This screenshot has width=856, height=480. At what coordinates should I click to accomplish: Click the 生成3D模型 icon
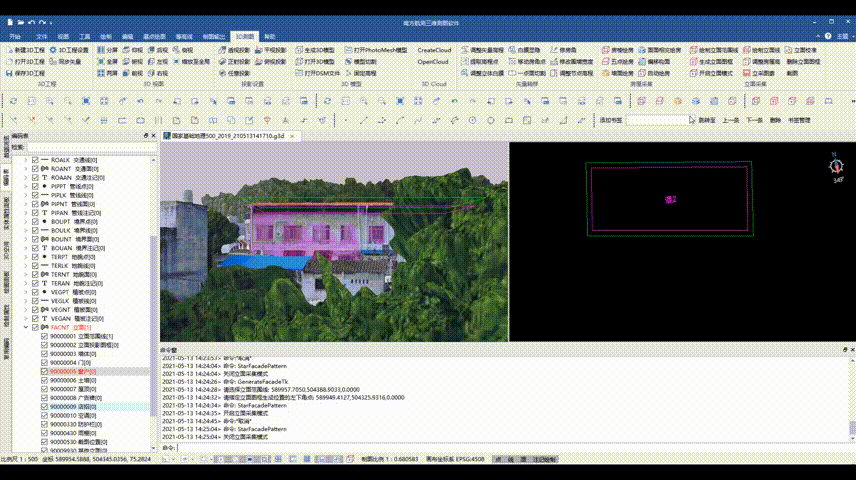point(299,50)
